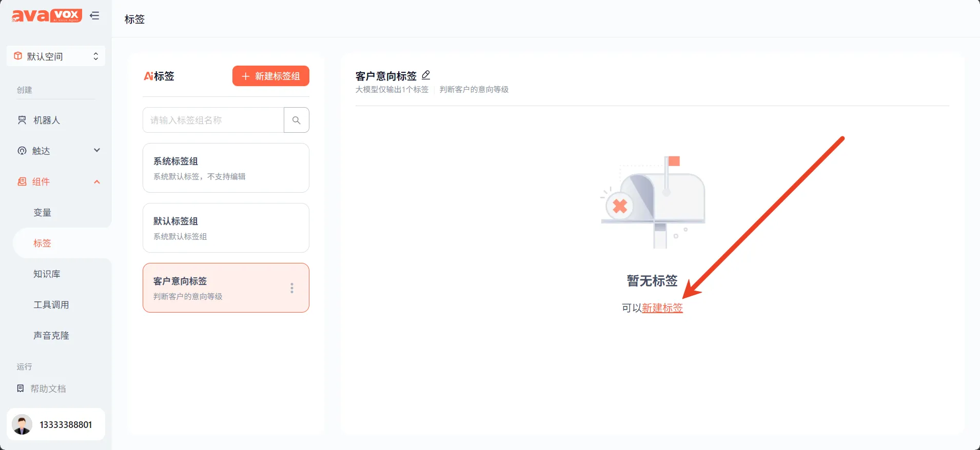Click the 新建标签 link
980x450 pixels.
point(662,308)
